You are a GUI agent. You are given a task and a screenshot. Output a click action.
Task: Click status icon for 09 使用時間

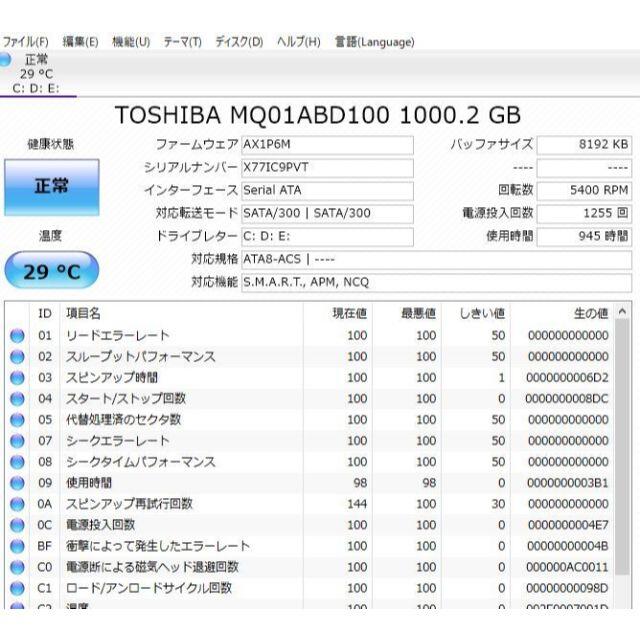pos(17,483)
